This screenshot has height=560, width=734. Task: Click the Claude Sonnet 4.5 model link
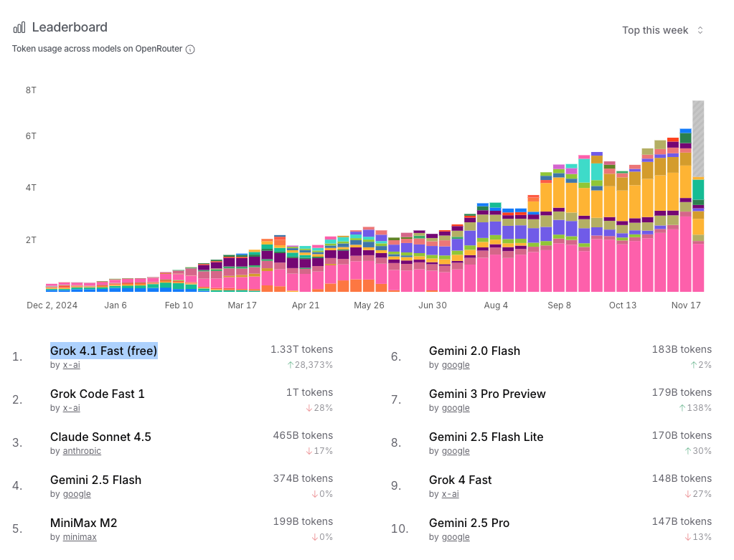tap(100, 437)
